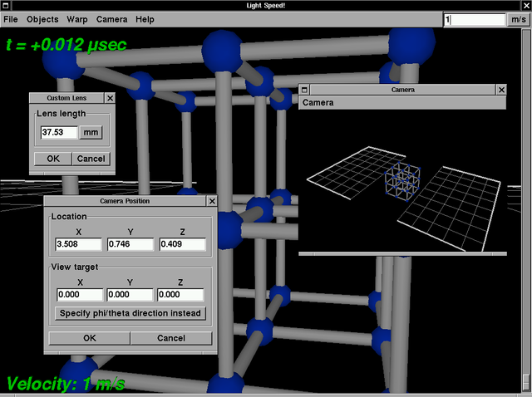
Task: Confirm Custom Lens with OK
Action: coord(53,159)
